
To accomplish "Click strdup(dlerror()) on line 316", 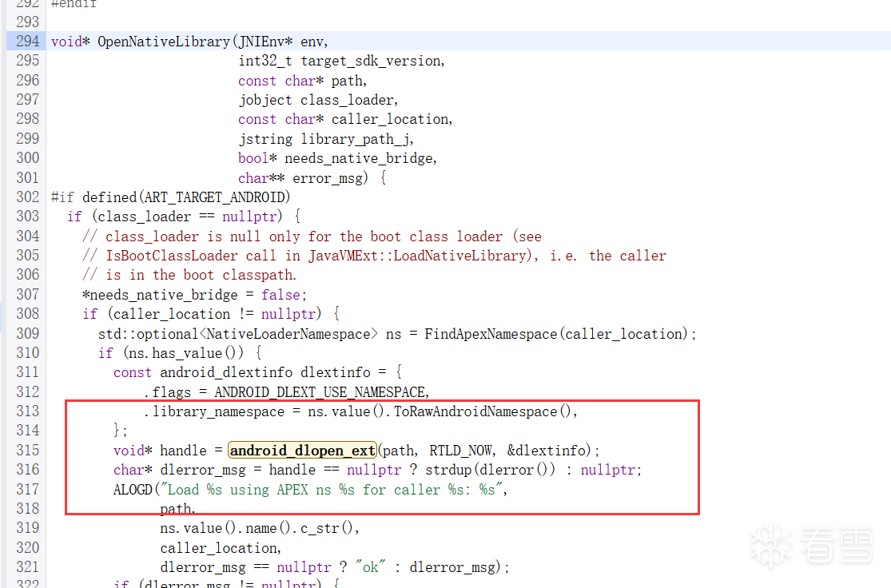I will coord(491,471).
